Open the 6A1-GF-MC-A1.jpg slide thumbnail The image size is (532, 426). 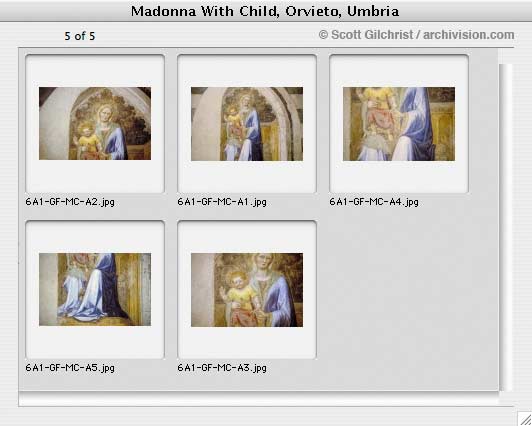(247, 124)
